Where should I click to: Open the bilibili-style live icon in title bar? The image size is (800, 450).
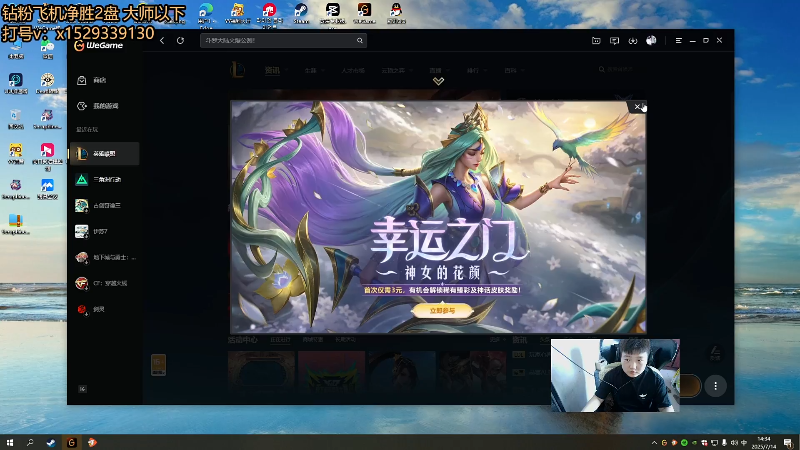pyautogui.click(x=596, y=40)
